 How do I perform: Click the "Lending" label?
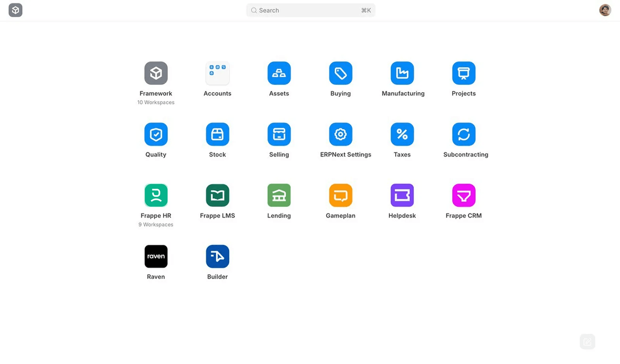[279, 216]
